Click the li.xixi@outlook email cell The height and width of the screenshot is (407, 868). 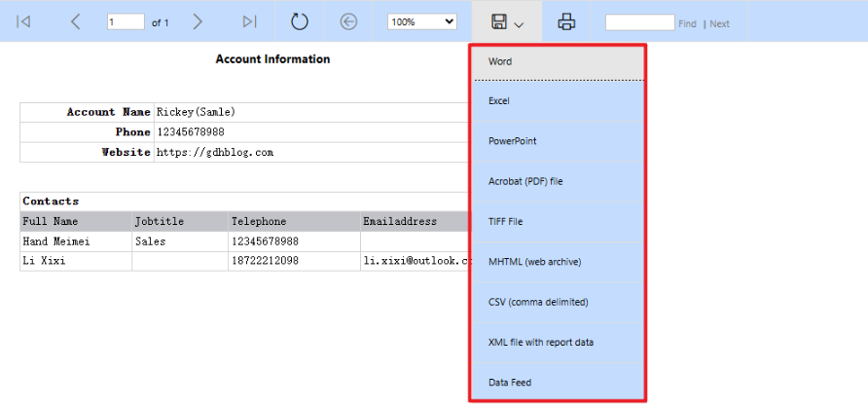(x=416, y=261)
